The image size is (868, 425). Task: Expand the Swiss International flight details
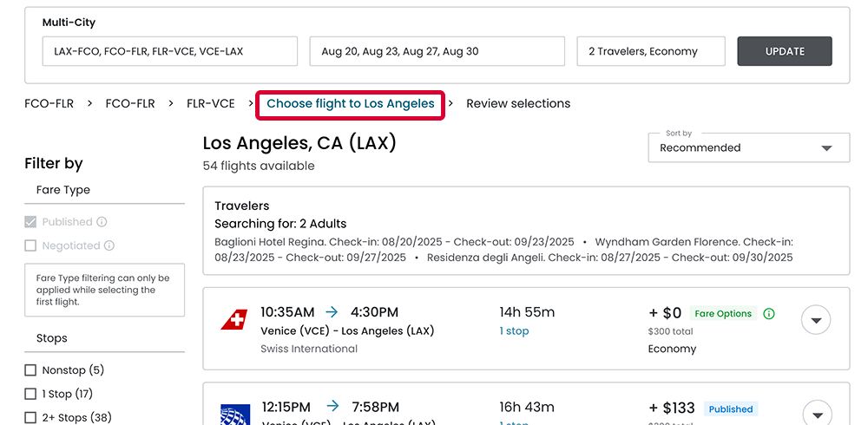[x=816, y=320]
